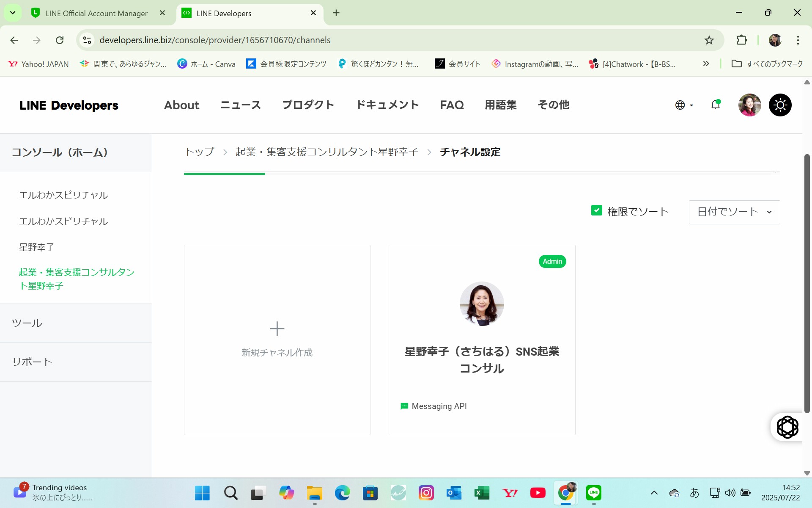
Task: Open the プロダクト menu
Action: pos(308,105)
